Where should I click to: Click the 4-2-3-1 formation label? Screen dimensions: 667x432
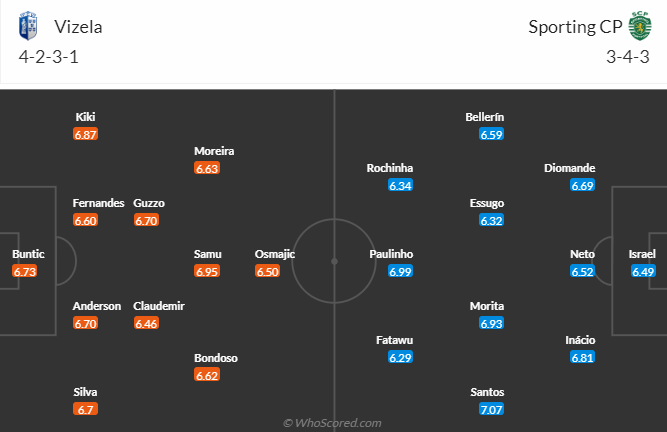(x=48, y=57)
